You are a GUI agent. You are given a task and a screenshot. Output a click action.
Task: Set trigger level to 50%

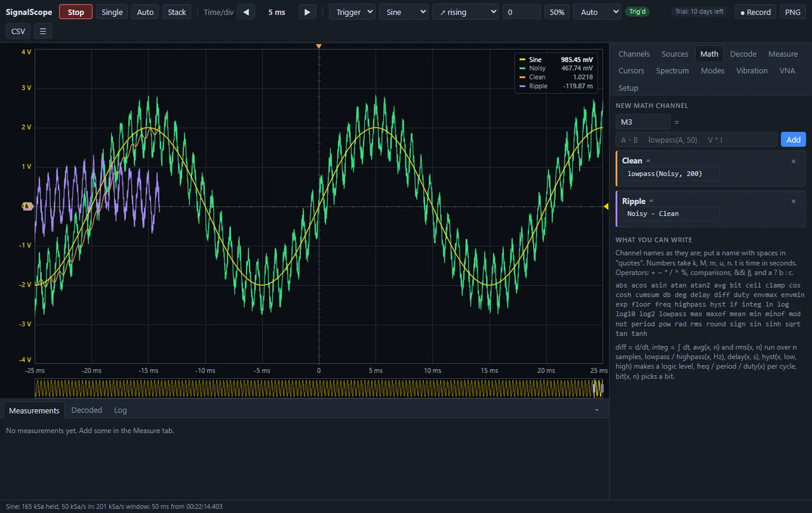(x=557, y=12)
